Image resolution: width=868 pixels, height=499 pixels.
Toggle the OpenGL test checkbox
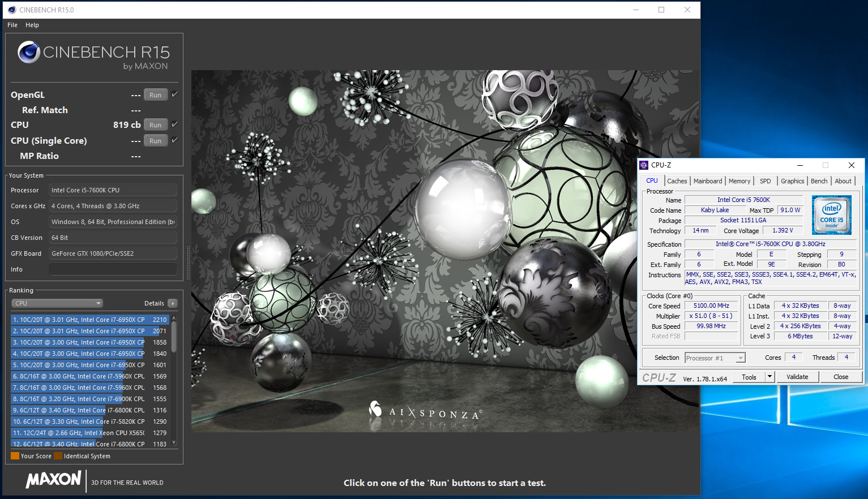click(x=174, y=94)
